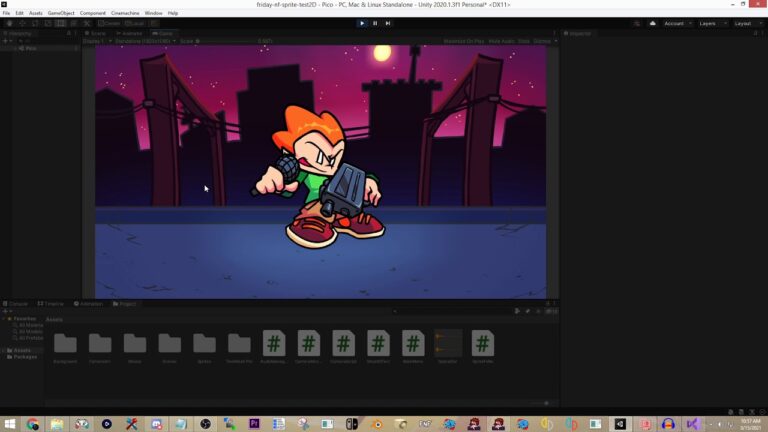Open the Layers dropdown

click(712, 23)
